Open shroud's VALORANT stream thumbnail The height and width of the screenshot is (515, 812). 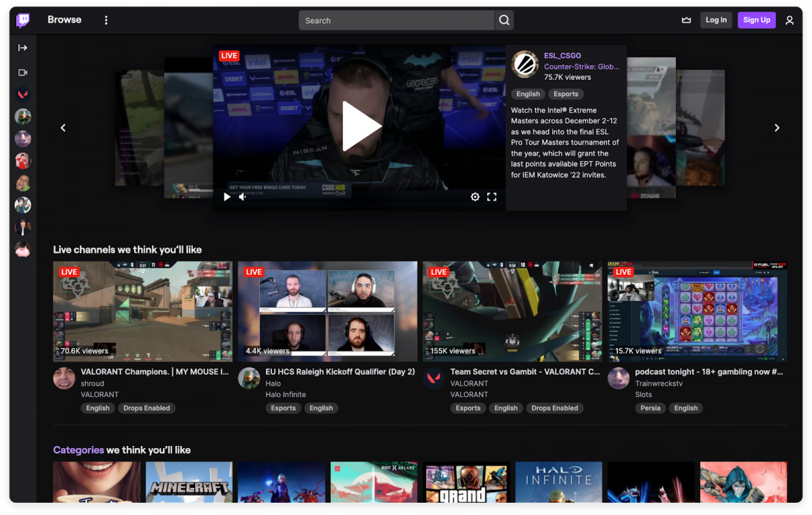click(x=143, y=311)
